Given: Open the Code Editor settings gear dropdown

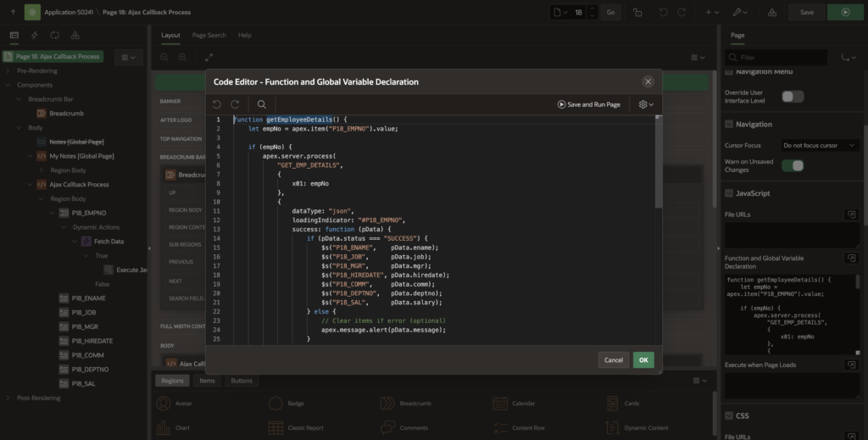Looking at the screenshot, I should 646,104.
